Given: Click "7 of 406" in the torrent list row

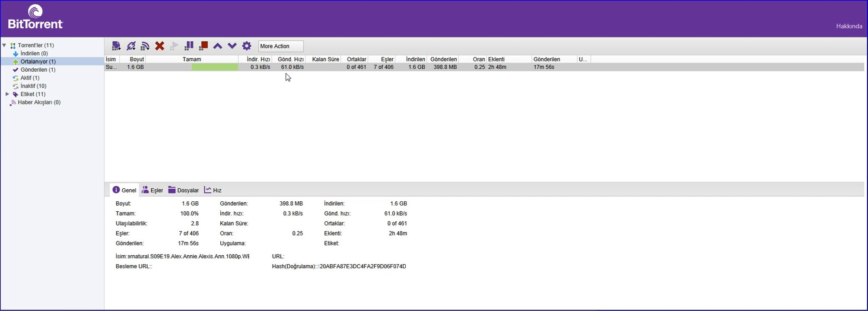Looking at the screenshot, I should pyautogui.click(x=384, y=67).
